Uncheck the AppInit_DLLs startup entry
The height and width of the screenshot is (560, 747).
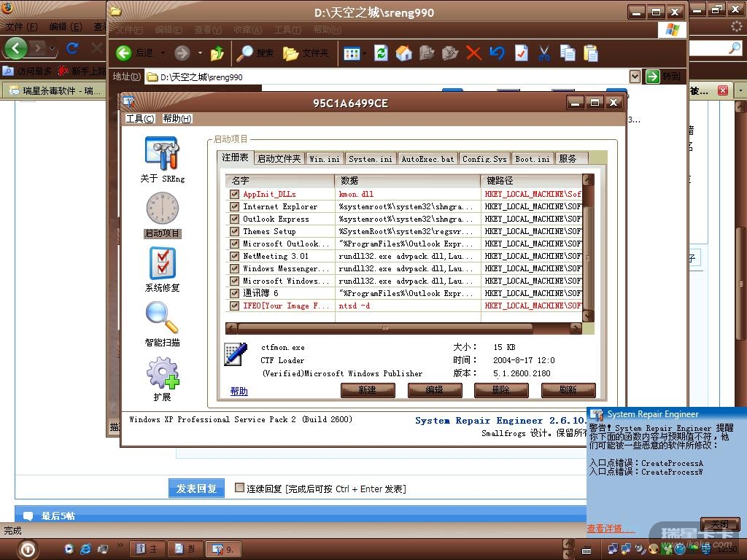[234, 194]
